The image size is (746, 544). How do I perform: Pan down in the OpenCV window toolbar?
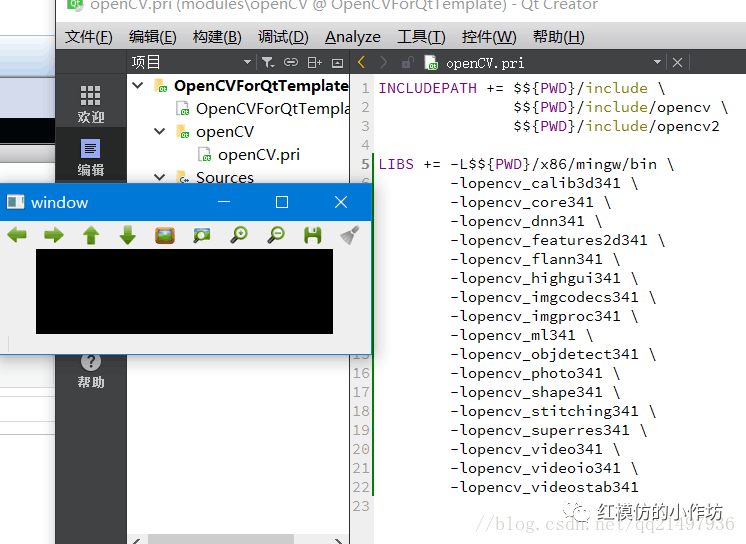tap(128, 235)
